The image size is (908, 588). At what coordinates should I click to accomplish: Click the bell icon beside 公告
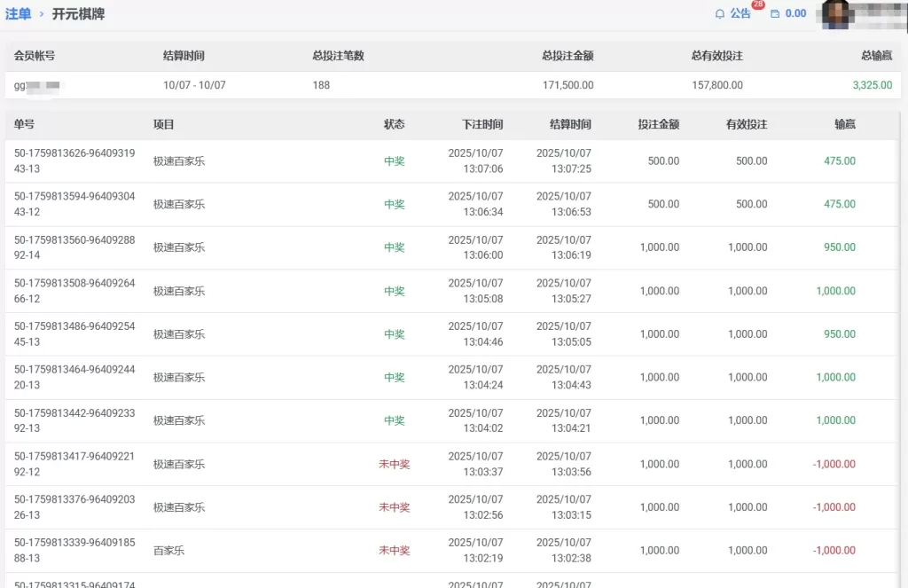pyautogui.click(x=720, y=14)
